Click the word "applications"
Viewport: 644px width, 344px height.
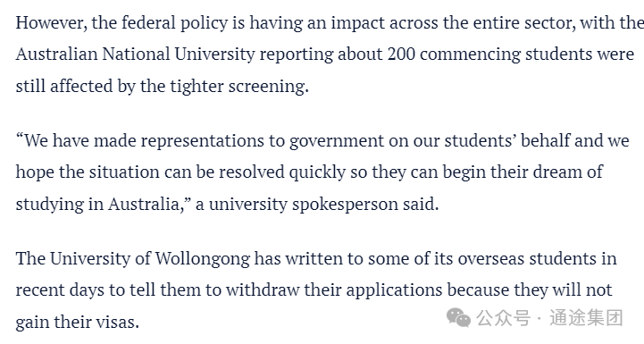click(x=394, y=290)
